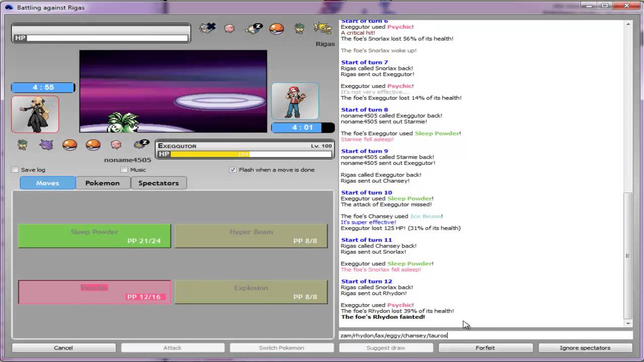Click noname4505's 4:55 timer bar
Viewport: 644px width, 362px height.
(43, 87)
